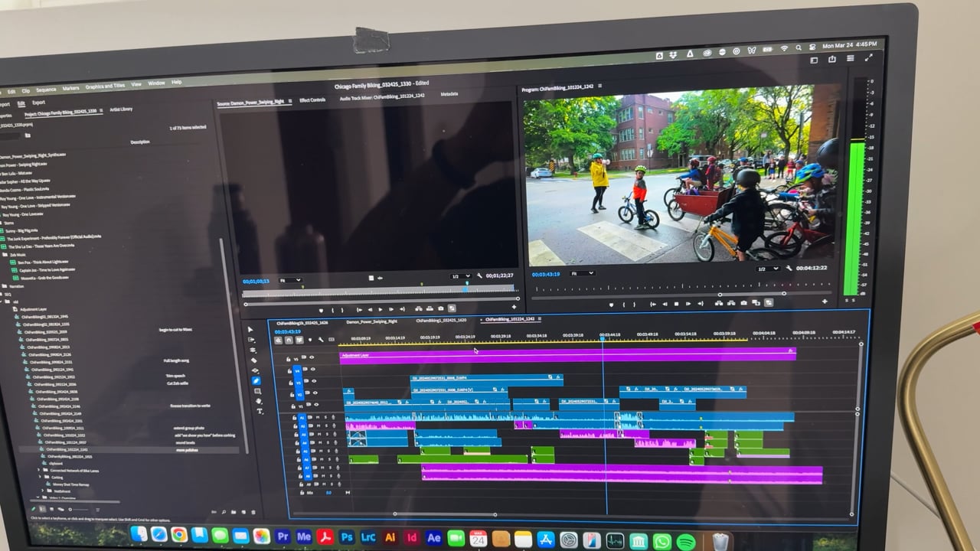The image size is (980, 551).
Task: Click Mark Out in the Program monitor
Action: click(x=635, y=304)
